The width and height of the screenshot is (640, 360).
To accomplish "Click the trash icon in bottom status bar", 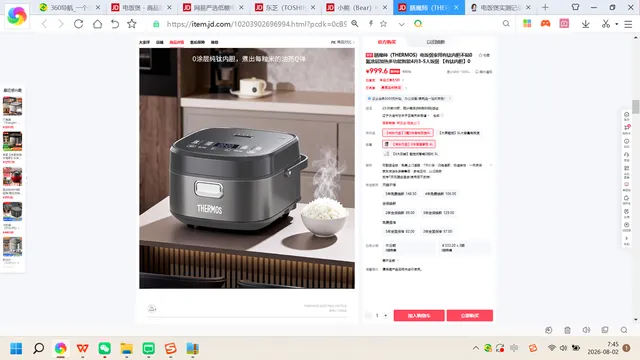I will click(567, 330).
